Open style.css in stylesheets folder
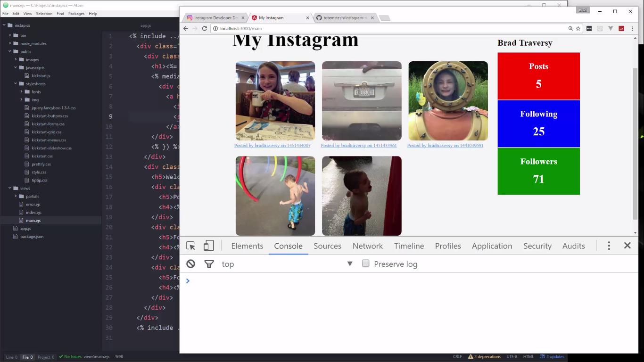Viewport: 644px width, 362px height. [x=39, y=172]
